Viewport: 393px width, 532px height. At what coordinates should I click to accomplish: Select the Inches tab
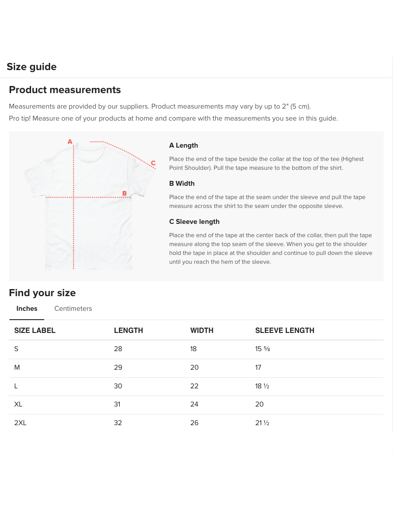click(27, 309)
